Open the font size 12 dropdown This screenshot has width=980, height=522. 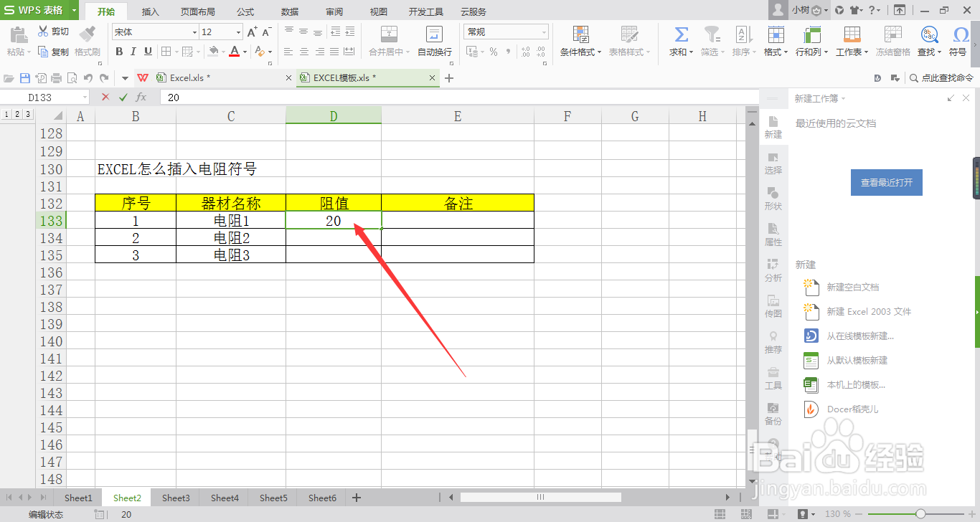(x=238, y=32)
